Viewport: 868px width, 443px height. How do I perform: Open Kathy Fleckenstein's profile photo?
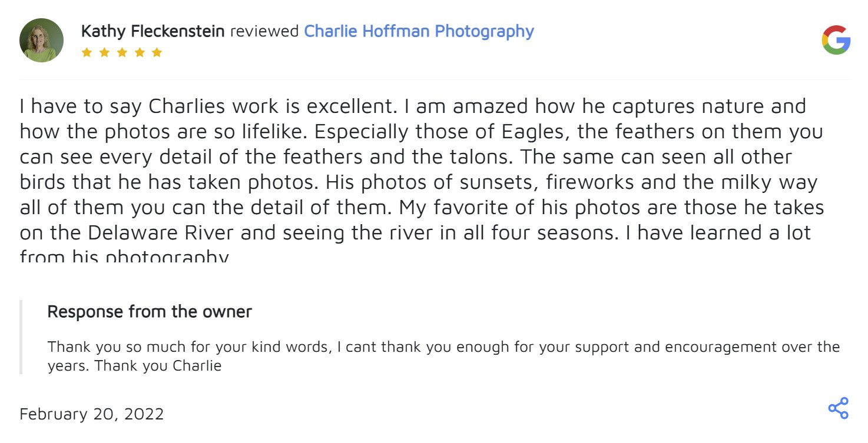(x=41, y=40)
